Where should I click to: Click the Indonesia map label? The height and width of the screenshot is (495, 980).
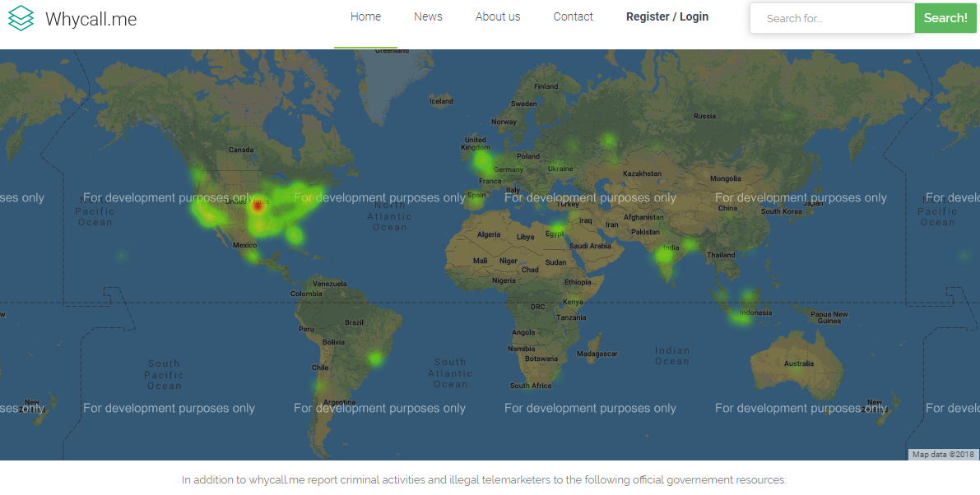click(x=755, y=312)
